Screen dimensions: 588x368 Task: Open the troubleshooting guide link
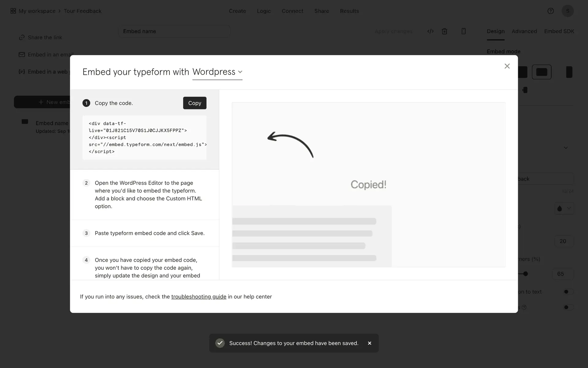pos(198,297)
